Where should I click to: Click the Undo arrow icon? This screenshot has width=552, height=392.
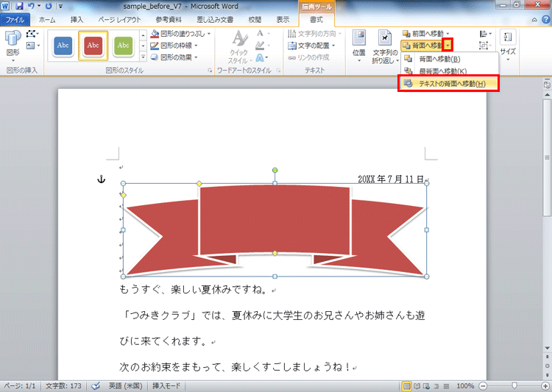pos(31,6)
